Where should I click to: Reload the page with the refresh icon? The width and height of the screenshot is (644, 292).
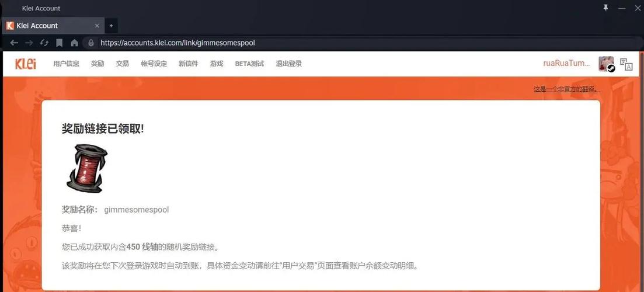[x=44, y=43]
